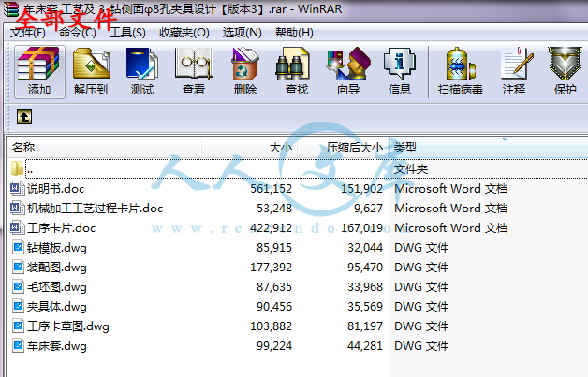Select file name 机械加工工艺过程卡片.doc

click(x=95, y=209)
